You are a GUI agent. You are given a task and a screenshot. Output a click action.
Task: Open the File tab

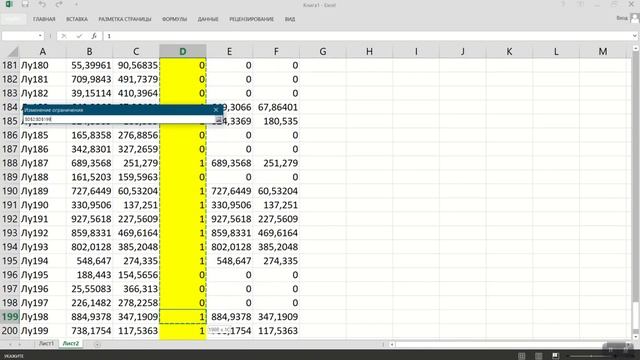[13, 19]
